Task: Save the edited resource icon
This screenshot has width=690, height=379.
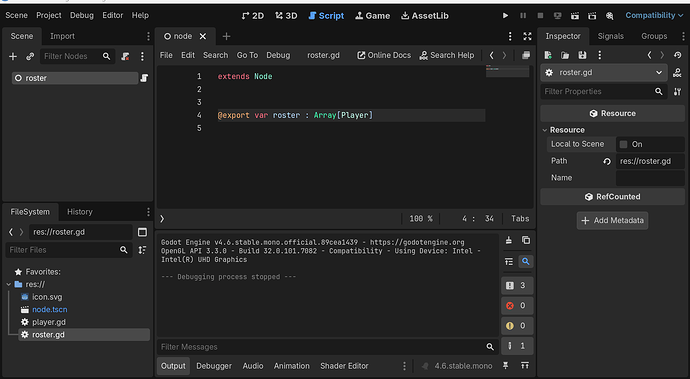Action: pos(582,55)
